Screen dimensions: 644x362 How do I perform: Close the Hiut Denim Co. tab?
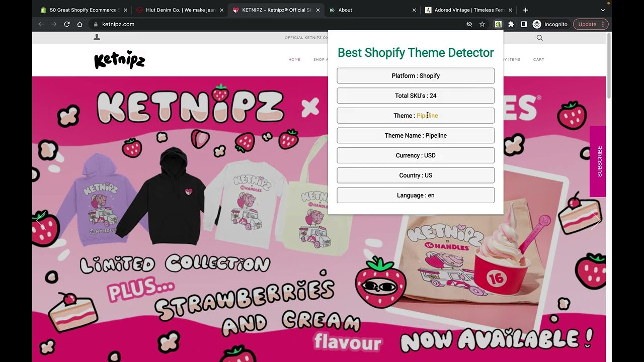coord(222,10)
